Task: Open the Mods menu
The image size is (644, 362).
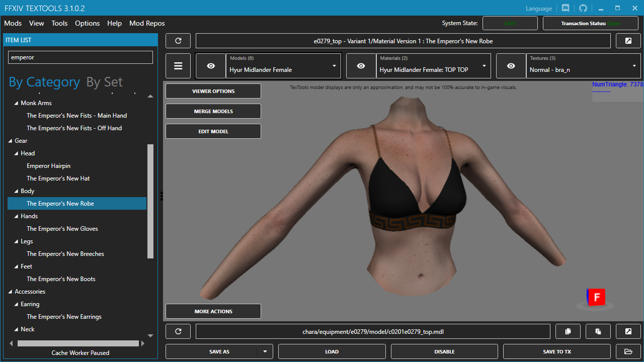Action: click(13, 23)
